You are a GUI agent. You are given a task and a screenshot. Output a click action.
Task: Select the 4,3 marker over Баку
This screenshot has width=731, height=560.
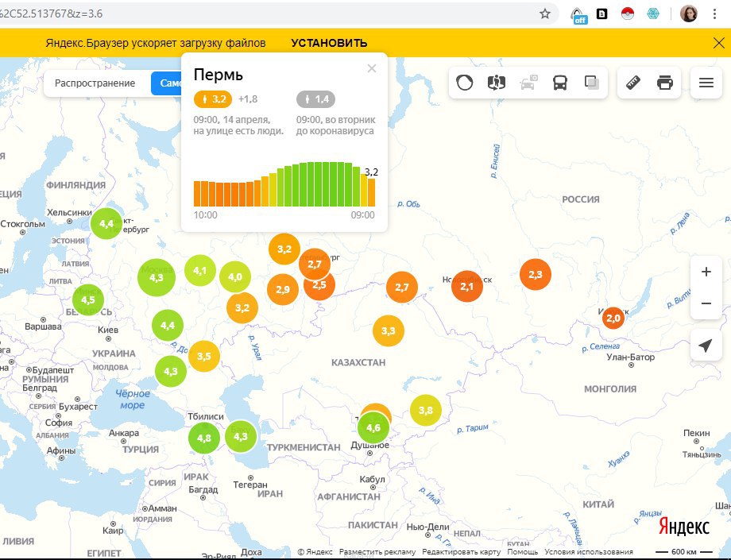point(241,437)
